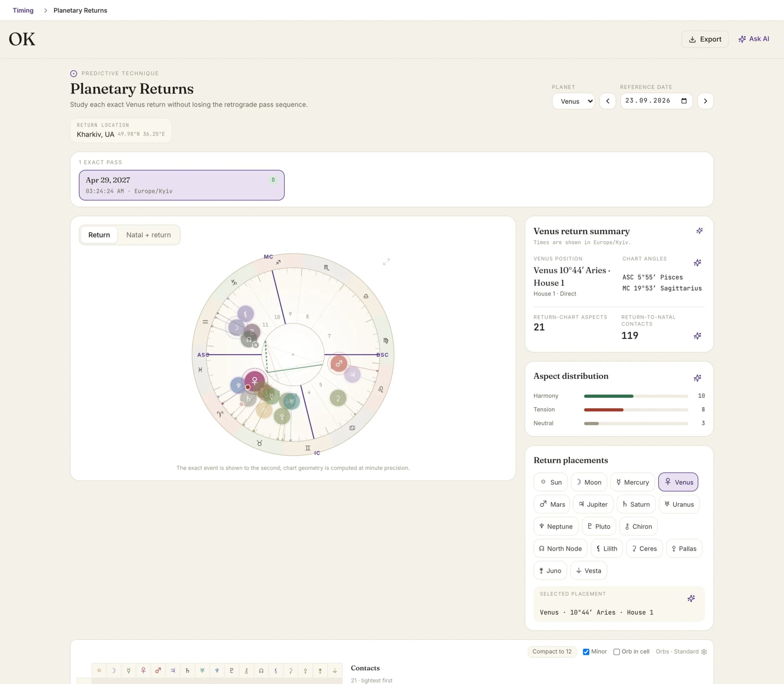The image size is (784, 684).
Task: Switch to the Return chart tab
Action: (99, 235)
